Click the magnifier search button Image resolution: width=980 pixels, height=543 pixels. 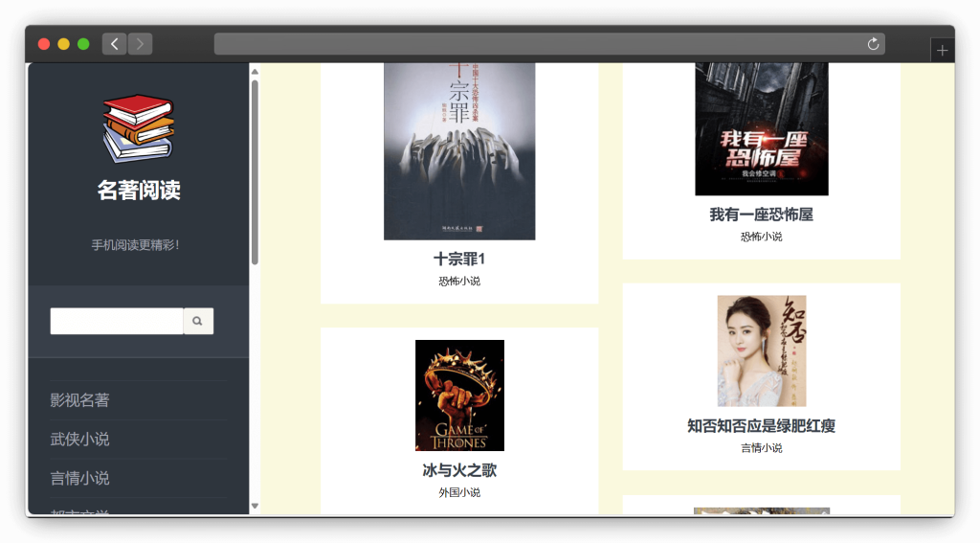coord(198,321)
